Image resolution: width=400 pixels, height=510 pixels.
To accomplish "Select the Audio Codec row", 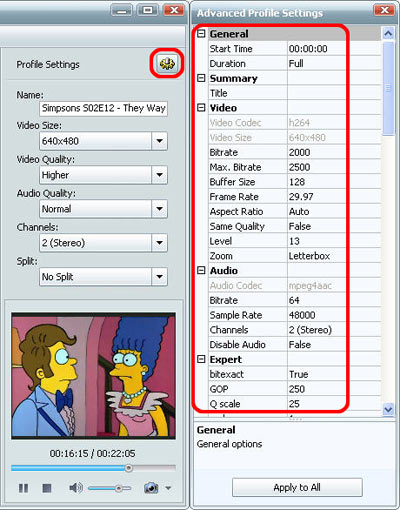I will pos(295,285).
